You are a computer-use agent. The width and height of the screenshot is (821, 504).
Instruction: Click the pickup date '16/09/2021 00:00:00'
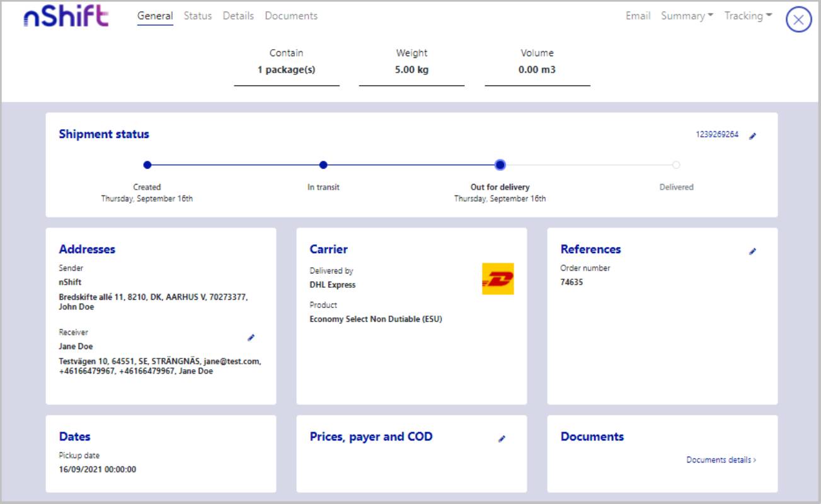[98, 469]
